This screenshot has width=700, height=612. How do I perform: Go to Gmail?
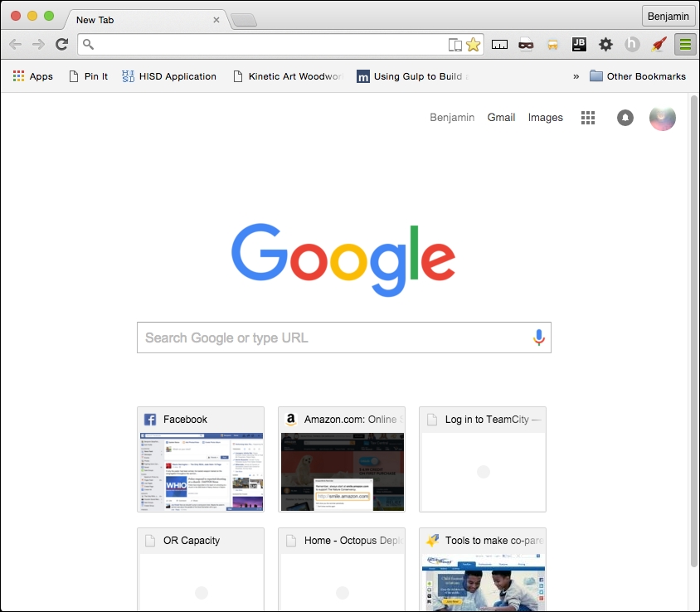coord(501,117)
